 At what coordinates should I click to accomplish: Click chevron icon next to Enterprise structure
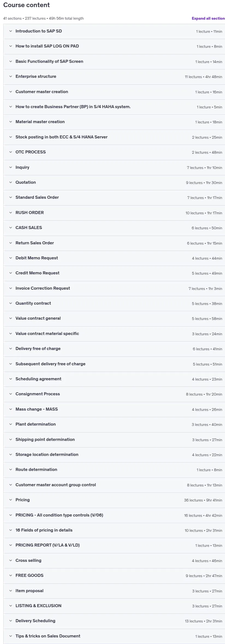(11, 76)
